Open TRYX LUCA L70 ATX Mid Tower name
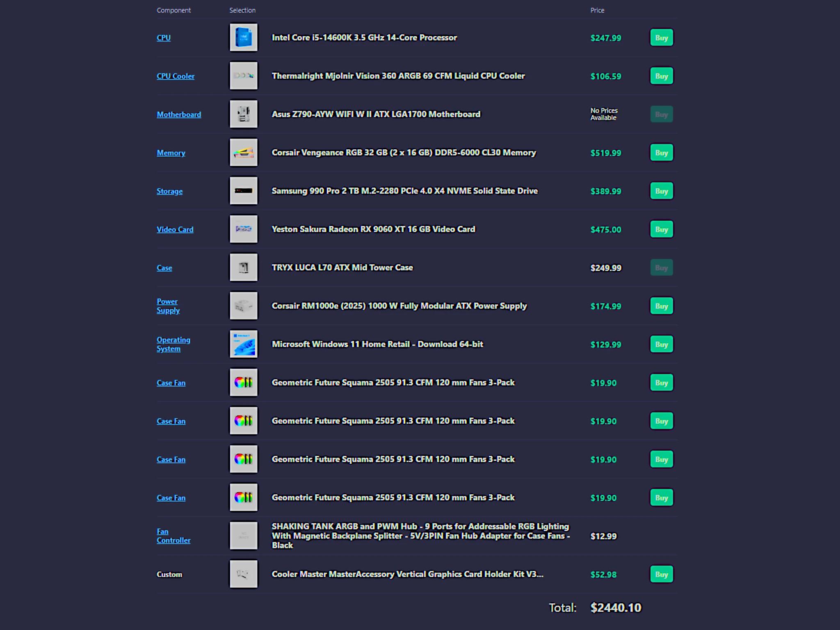 tap(342, 267)
